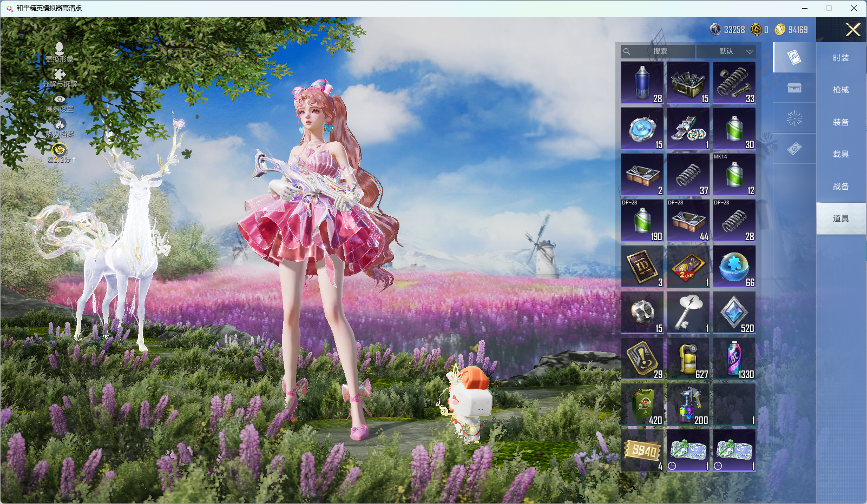Select the phone and tokens item
867x504 pixels.
coord(688,129)
